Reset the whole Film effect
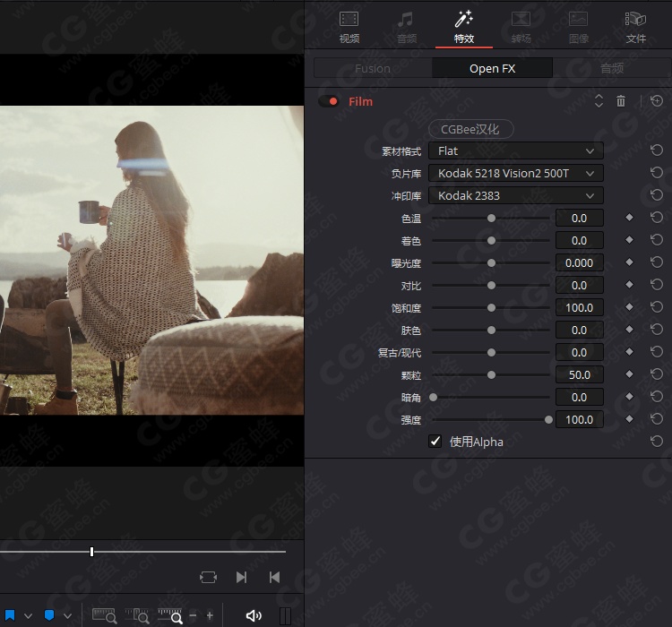This screenshot has height=627, width=672. click(657, 101)
